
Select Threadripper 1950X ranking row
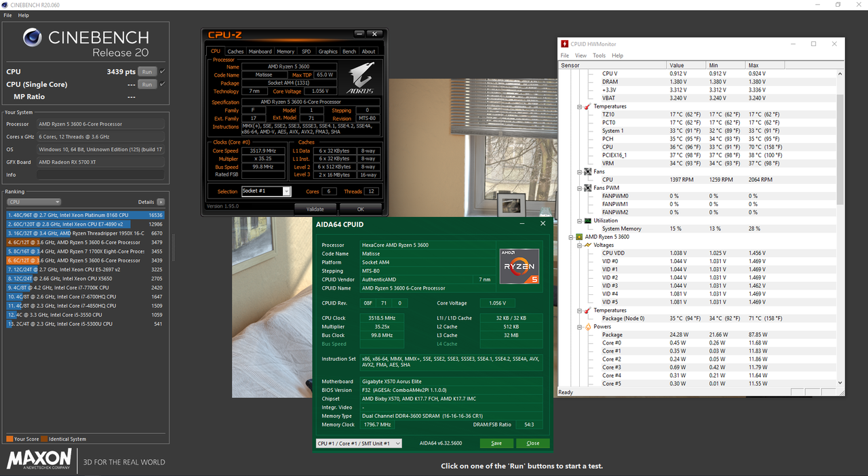click(85, 233)
